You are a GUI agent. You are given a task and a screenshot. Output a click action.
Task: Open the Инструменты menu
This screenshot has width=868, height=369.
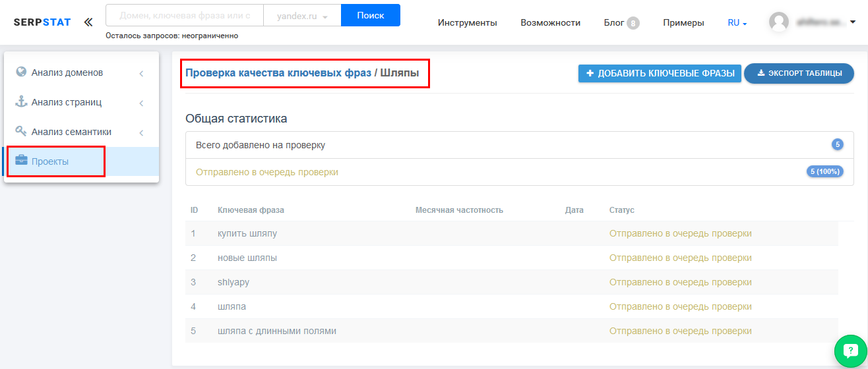[x=467, y=22]
